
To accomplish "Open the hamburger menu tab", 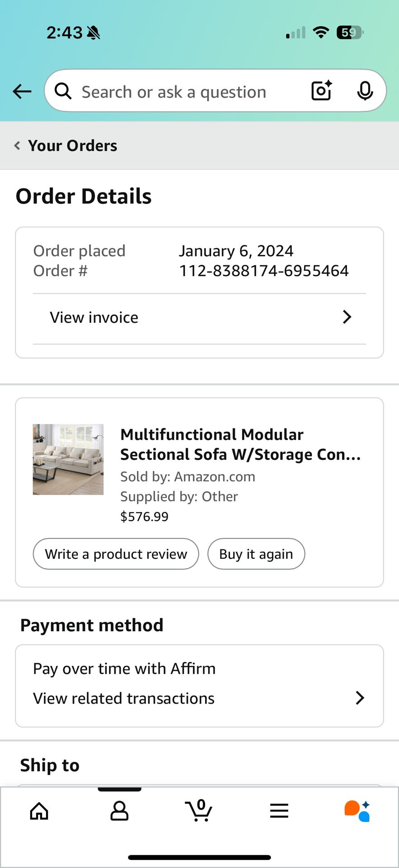I will 279,811.
